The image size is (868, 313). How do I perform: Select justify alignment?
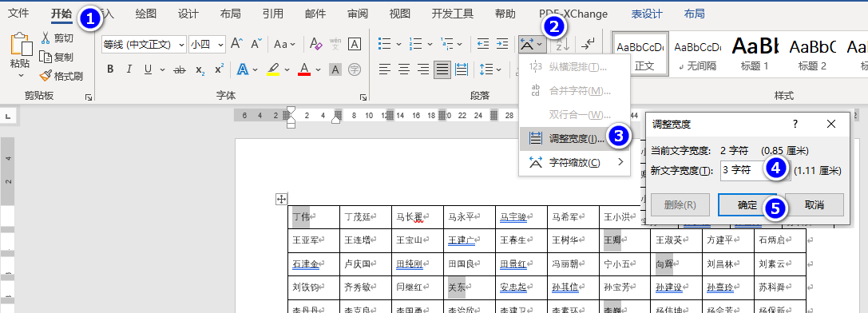click(442, 69)
